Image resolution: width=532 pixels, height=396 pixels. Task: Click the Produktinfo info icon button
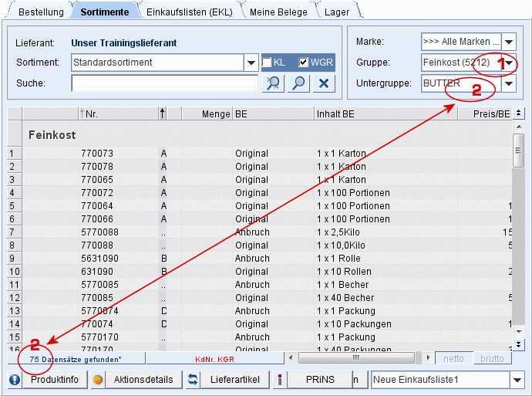point(15,380)
